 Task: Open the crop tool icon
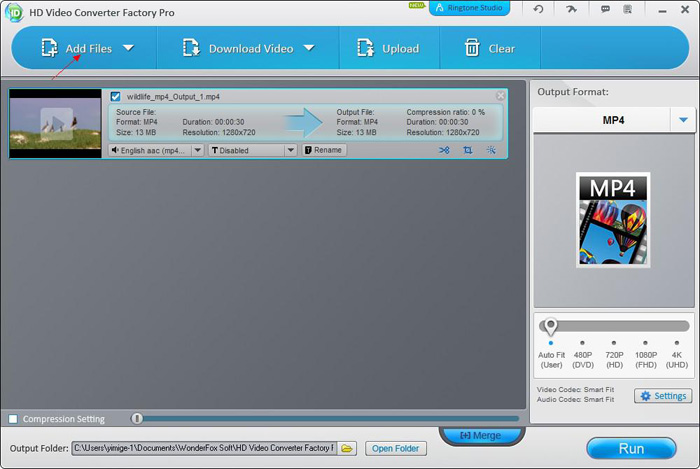467,150
